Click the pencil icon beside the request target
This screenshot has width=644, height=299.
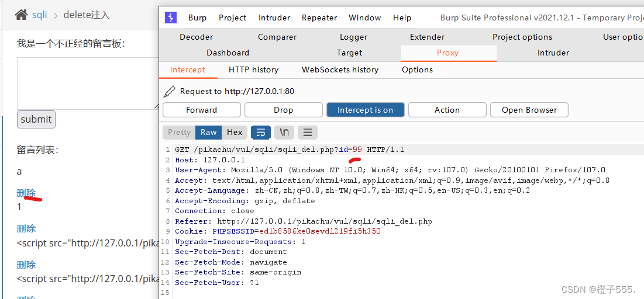169,91
